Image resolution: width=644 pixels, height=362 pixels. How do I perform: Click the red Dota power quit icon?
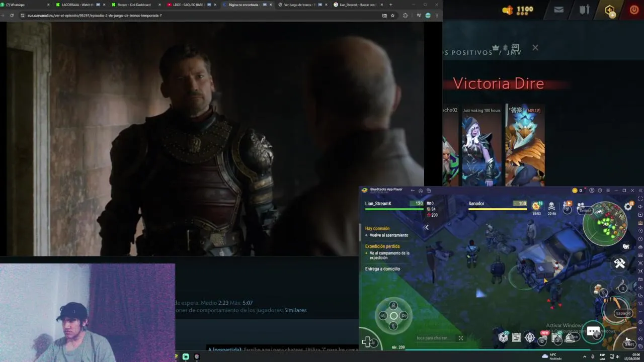[634, 10]
